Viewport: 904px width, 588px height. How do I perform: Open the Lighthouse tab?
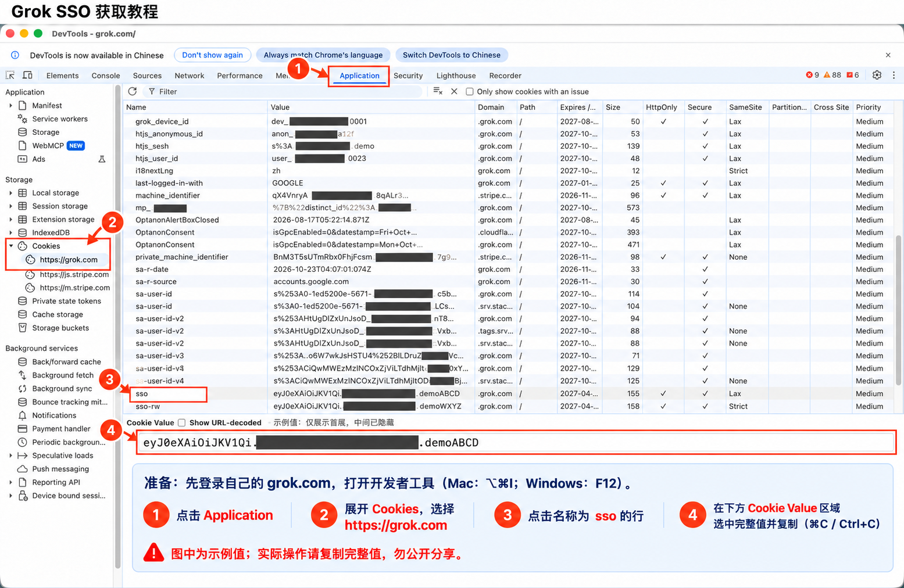click(456, 76)
